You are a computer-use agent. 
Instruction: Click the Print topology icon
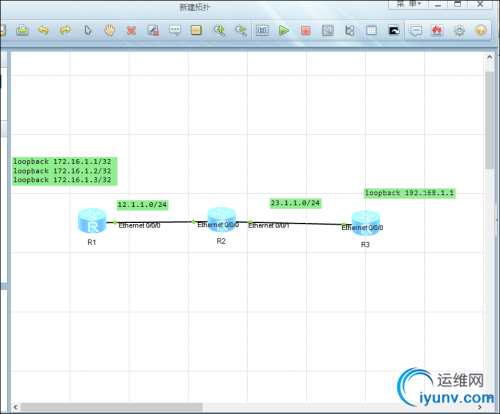point(22,30)
